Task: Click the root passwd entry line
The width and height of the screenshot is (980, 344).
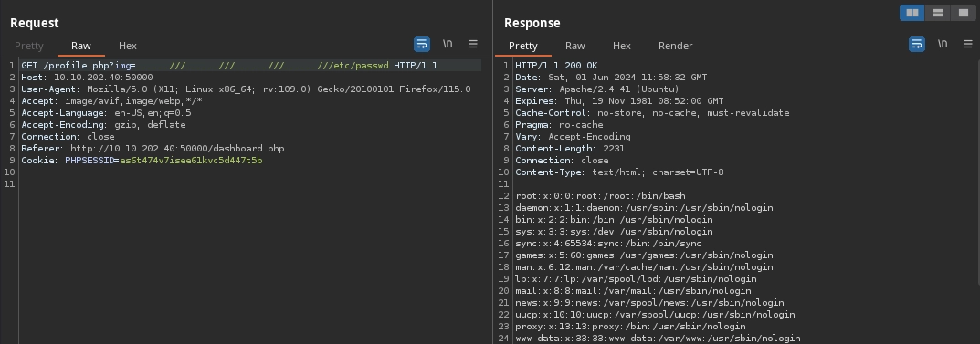Action: point(601,196)
